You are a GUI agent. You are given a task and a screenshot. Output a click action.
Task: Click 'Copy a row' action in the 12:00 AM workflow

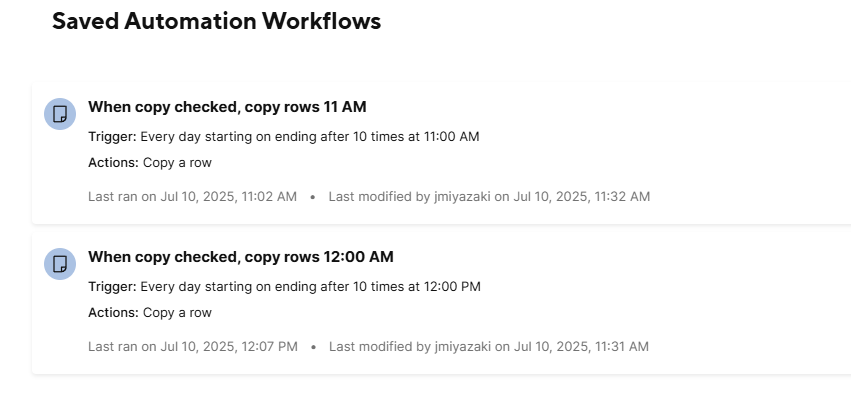coord(177,313)
